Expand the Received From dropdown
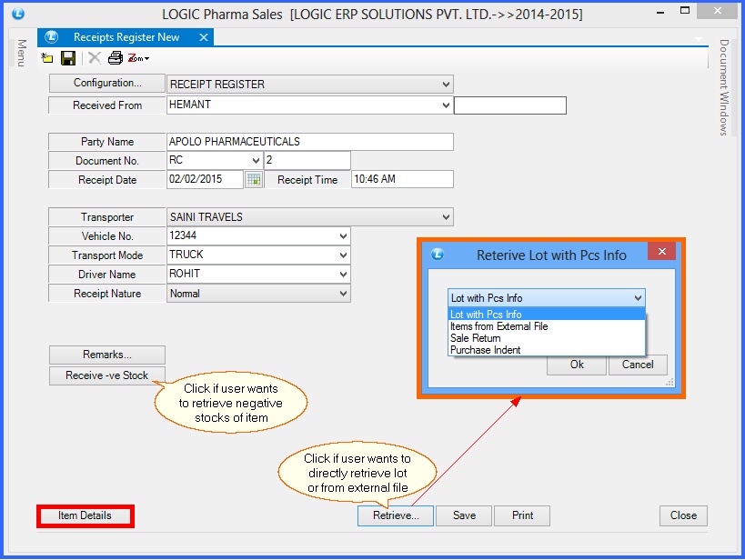Image resolution: width=745 pixels, height=560 pixels. [446, 105]
